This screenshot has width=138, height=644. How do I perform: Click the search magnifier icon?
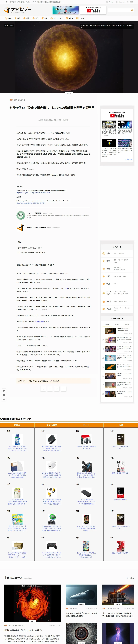(x=132, y=10)
